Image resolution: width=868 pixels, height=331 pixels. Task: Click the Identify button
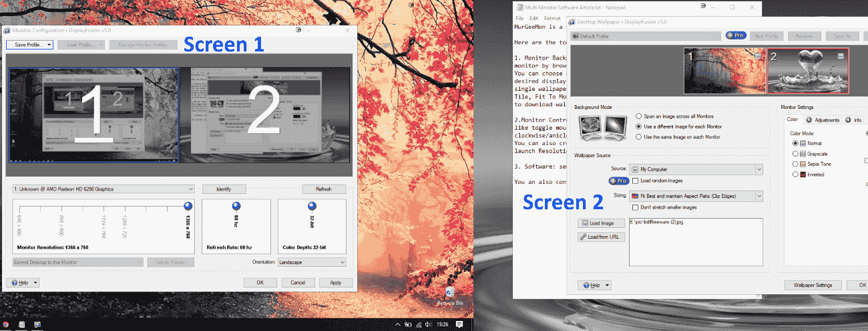(x=224, y=189)
